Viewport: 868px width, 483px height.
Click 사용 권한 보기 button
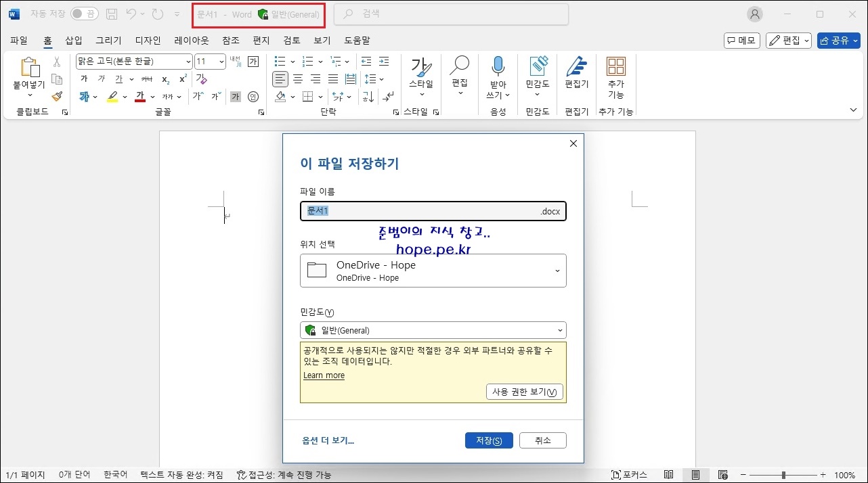(525, 392)
